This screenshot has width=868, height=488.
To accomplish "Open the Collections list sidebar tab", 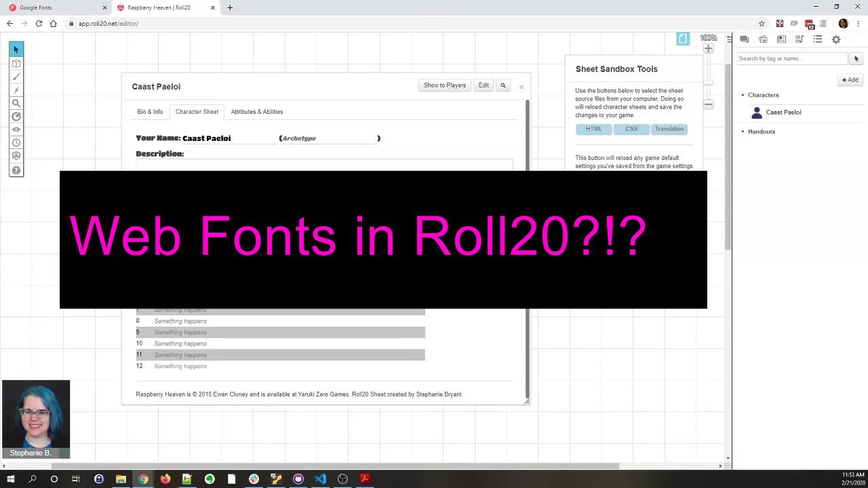I will click(818, 39).
